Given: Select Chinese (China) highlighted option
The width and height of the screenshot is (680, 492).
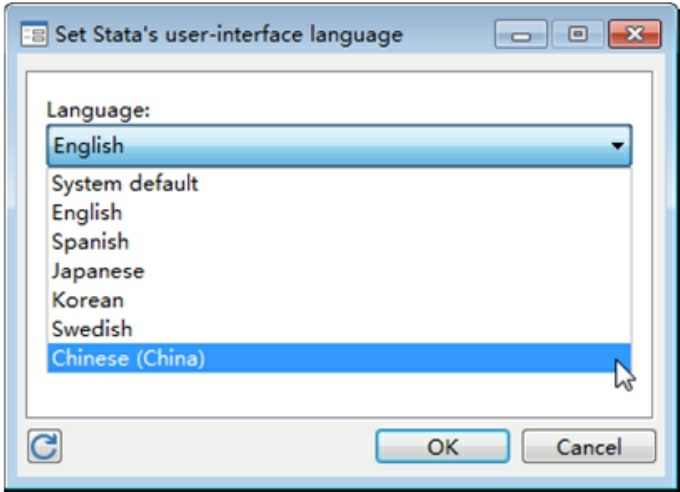Looking at the screenshot, I should [x=339, y=358].
